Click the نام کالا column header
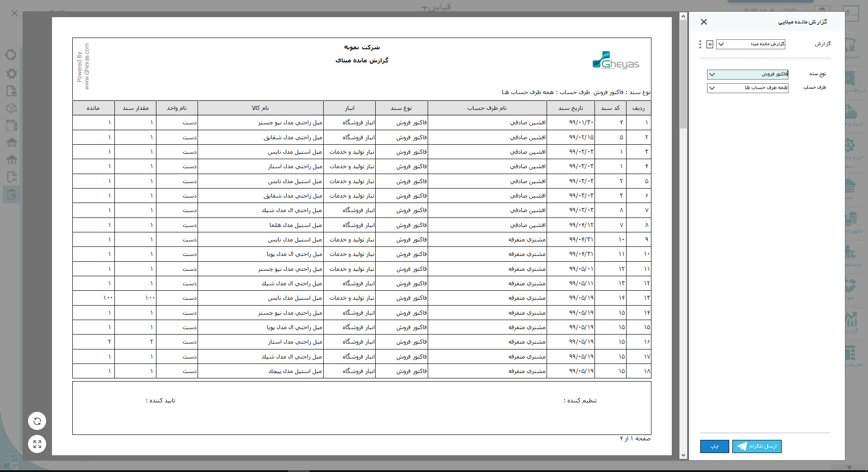 pyautogui.click(x=260, y=108)
